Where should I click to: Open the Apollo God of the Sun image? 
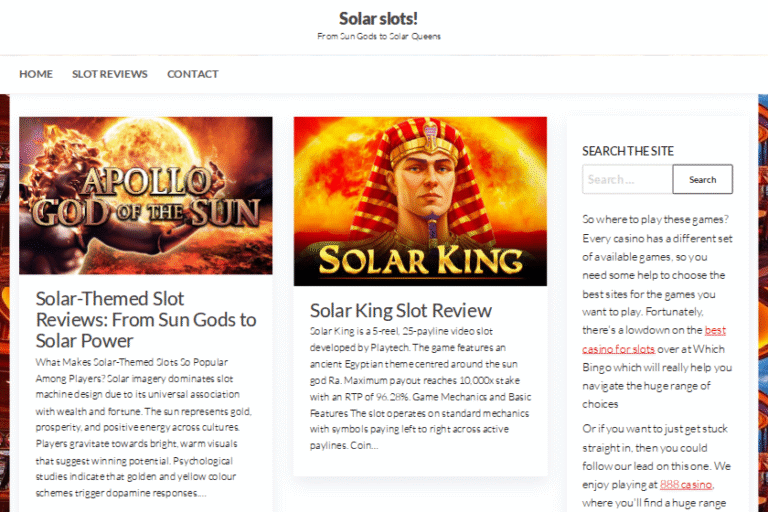(x=146, y=195)
